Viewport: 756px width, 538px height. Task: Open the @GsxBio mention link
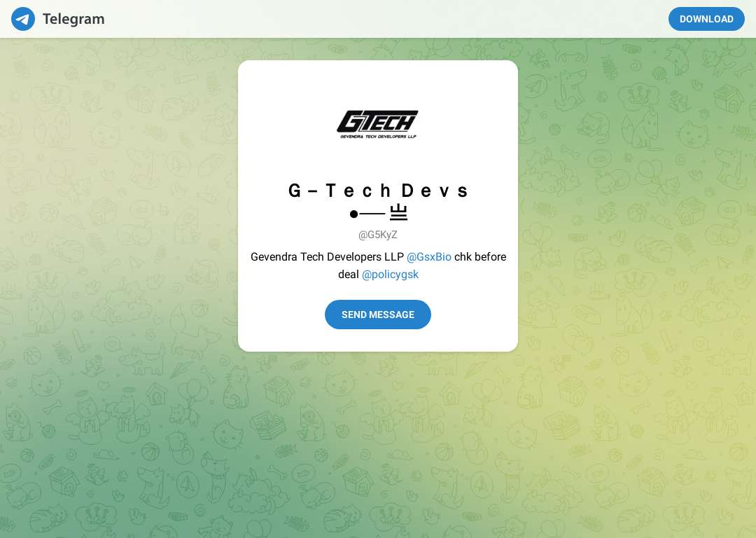[x=428, y=256]
